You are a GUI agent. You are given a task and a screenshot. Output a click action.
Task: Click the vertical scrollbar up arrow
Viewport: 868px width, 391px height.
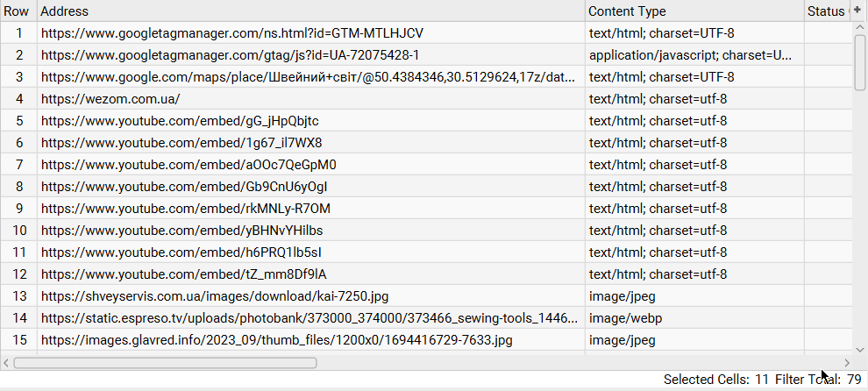(x=860, y=28)
